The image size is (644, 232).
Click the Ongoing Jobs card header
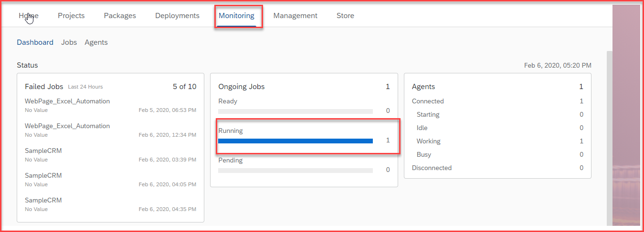coord(242,87)
